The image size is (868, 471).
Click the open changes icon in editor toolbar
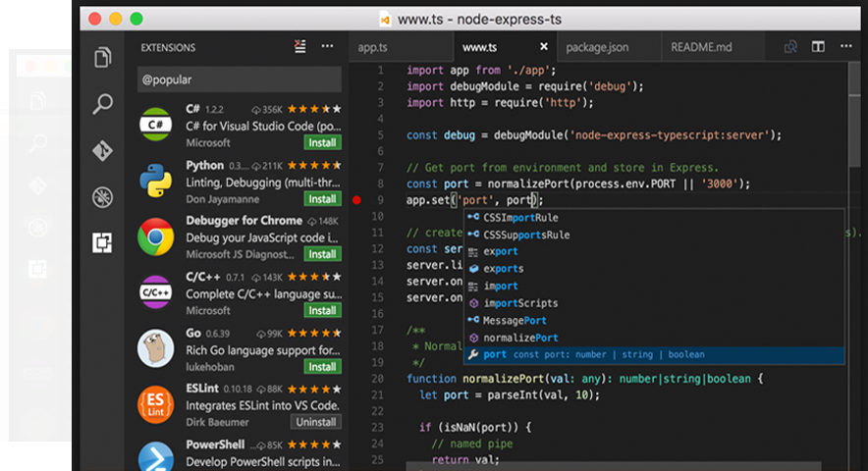790,46
